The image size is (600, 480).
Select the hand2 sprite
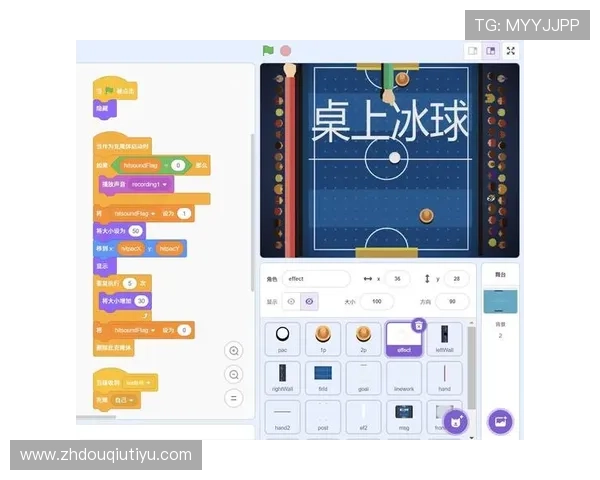[282, 417]
